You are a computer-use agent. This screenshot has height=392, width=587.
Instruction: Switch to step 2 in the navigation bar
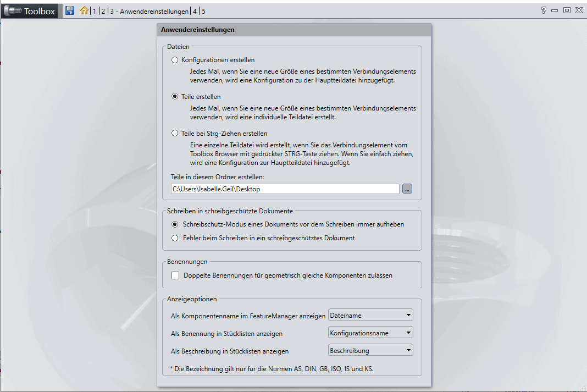coord(102,10)
